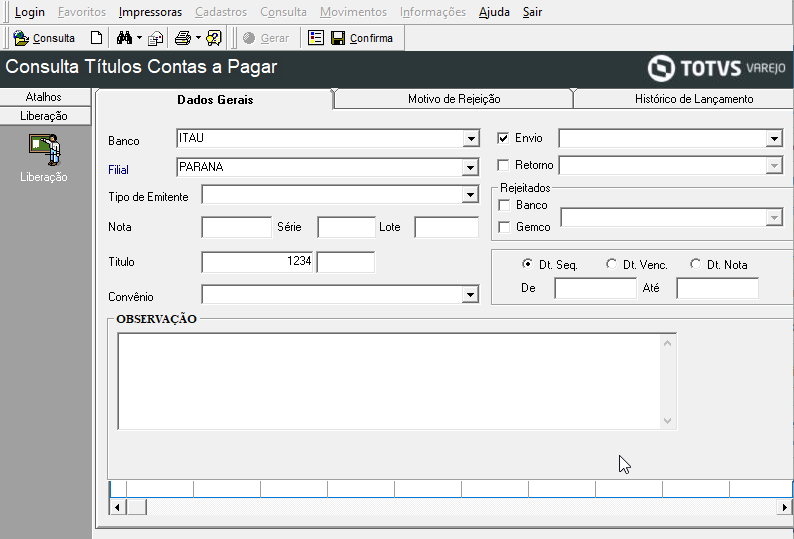Open the Rejeitados dropdown list

[x=774, y=218]
